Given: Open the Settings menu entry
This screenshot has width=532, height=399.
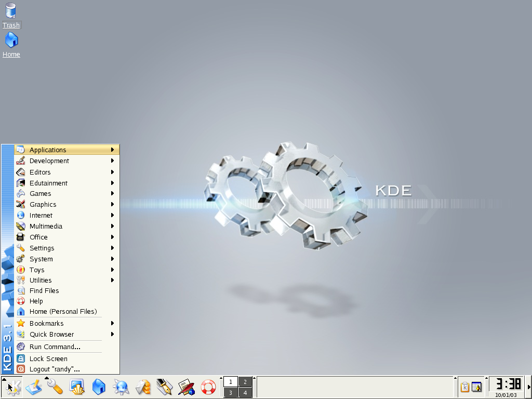Looking at the screenshot, I should tap(67, 248).
